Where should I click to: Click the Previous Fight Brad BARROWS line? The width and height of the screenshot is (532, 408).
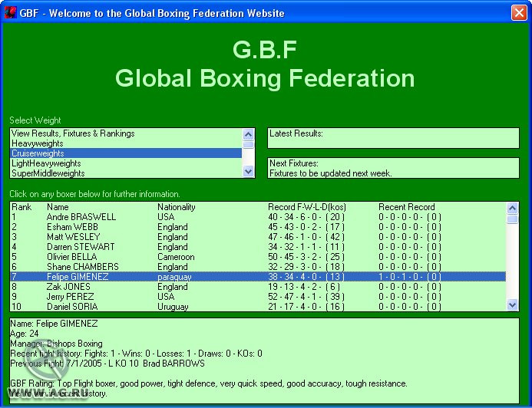tap(107, 364)
